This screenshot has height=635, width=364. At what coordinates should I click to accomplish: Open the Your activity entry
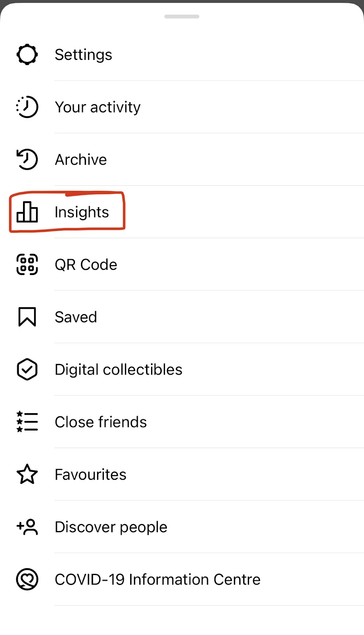(98, 107)
